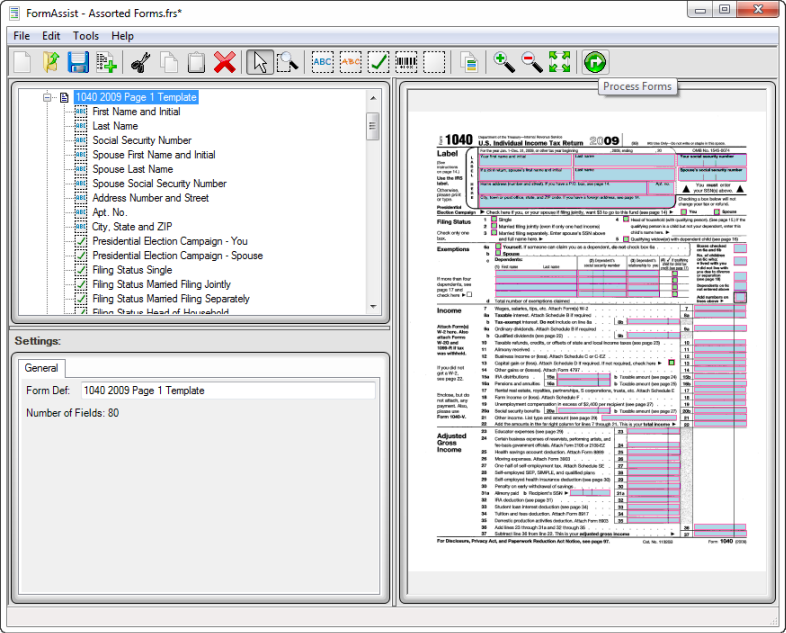Select the 1040 2009 Page 1 Template node
The width and height of the screenshot is (786, 633).
136,97
